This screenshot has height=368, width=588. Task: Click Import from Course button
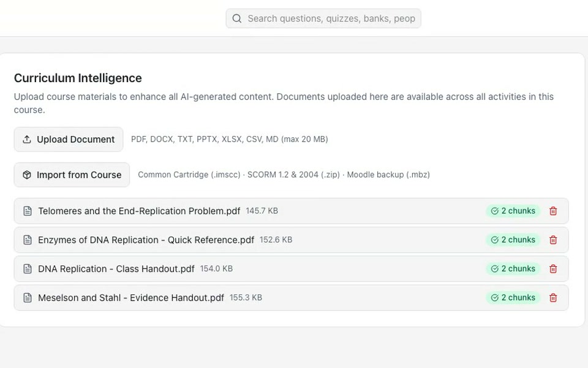[72, 175]
